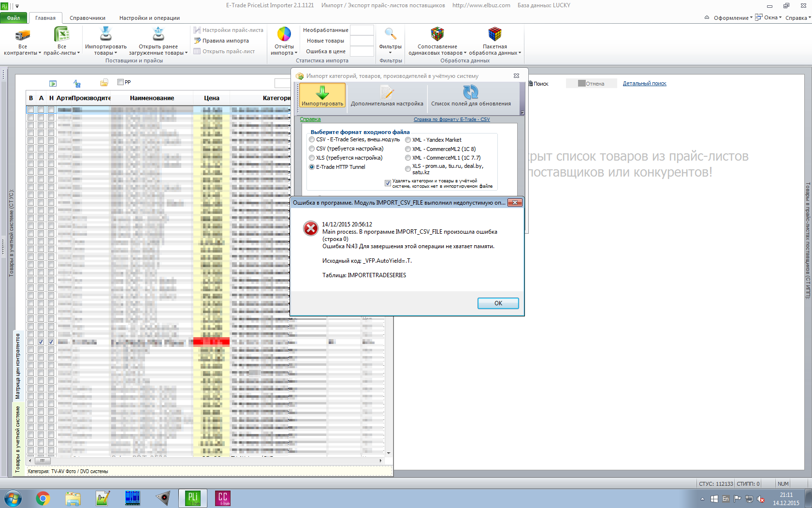This screenshot has width=812, height=508.
Task: Click Правила импорта in ribbon
Action: [x=221, y=41]
